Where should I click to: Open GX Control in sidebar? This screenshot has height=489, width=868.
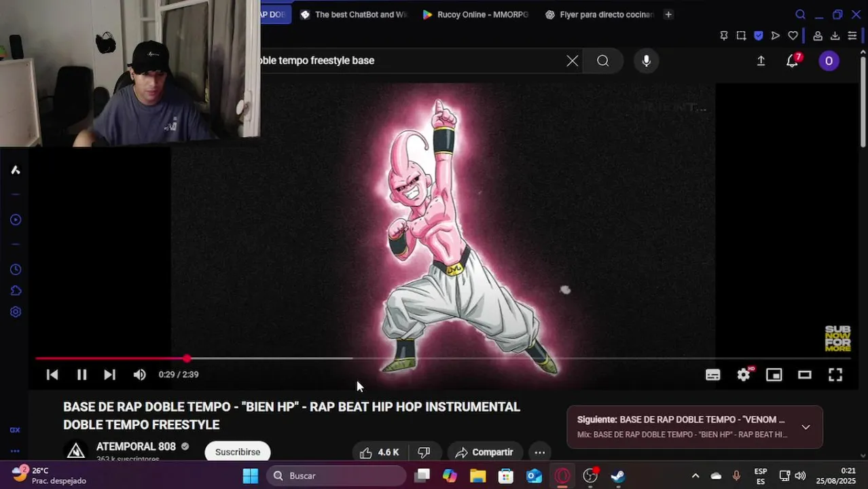pos(15,430)
